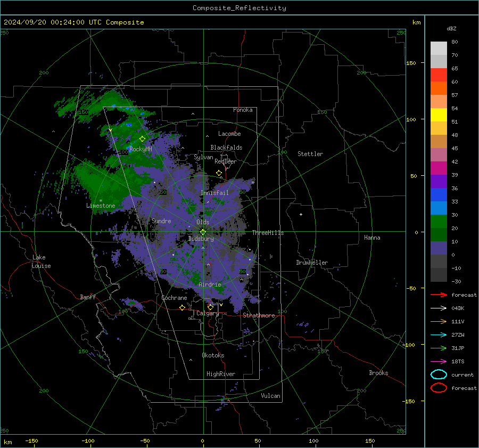Screen dimensions: 479x448
Task: Click the RedDeer city label
Action: click(x=226, y=161)
